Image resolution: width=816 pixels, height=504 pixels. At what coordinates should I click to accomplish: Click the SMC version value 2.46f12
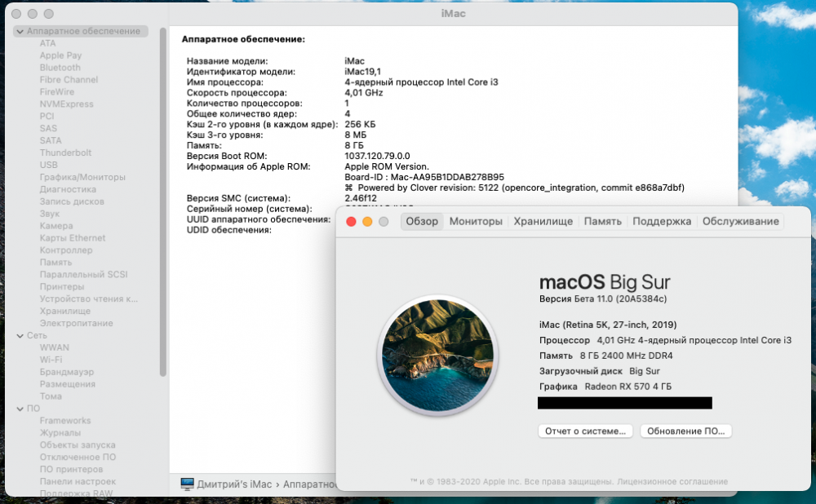[x=361, y=198]
